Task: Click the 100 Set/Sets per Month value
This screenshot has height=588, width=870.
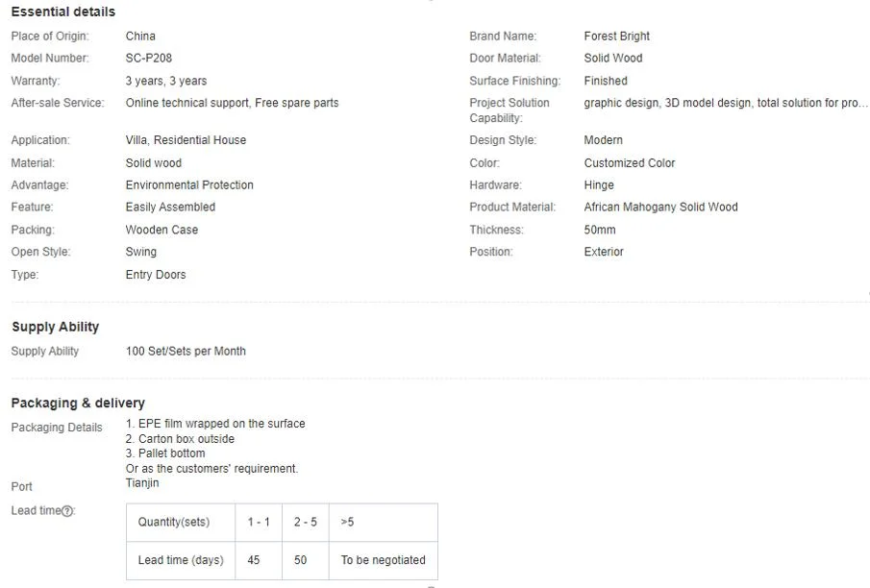Action: [186, 351]
